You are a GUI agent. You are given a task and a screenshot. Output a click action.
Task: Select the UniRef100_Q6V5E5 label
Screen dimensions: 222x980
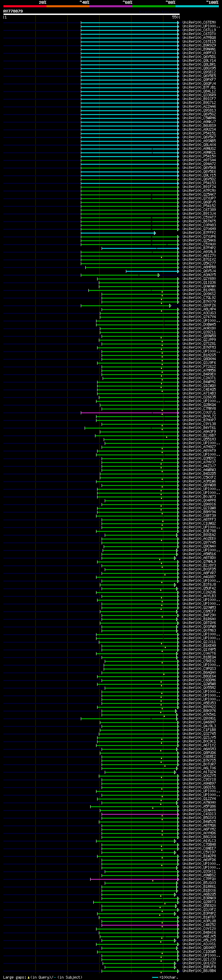(199, 76)
